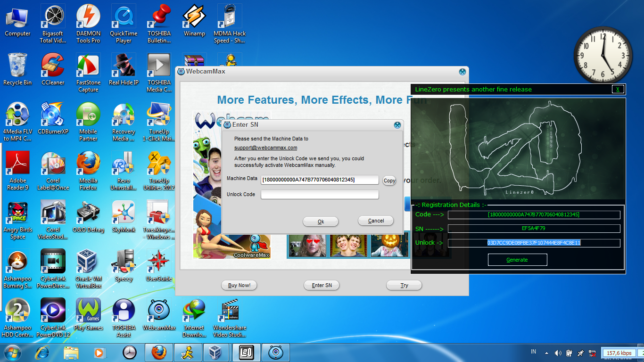Click the Buy Now! button
The width and height of the screenshot is (644, 362).
239,285
